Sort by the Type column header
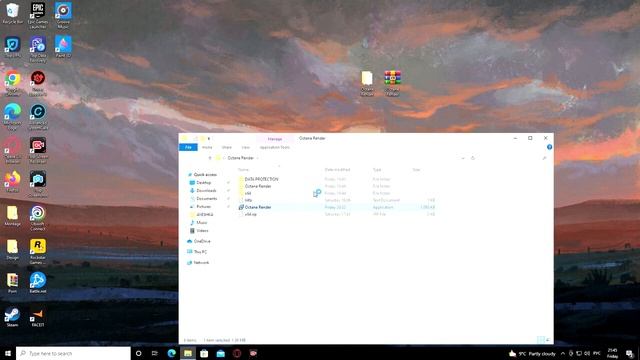640x360 pixels. pyautogui.click(x=377, y=169)
